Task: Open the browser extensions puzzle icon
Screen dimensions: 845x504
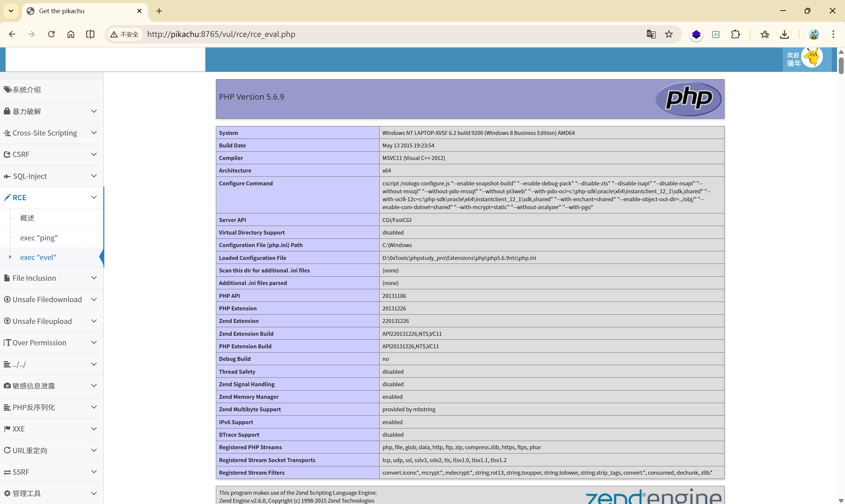Action: (735, 34)
